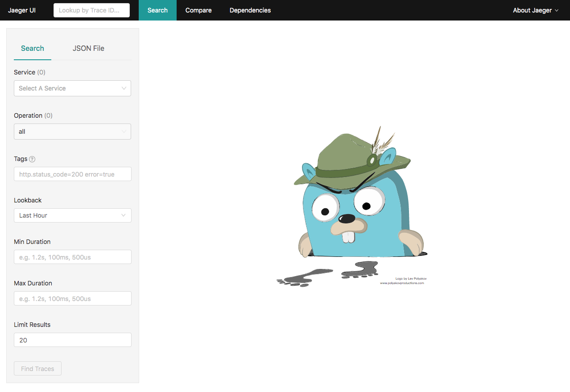This screenshot has width=570, height=392.
Task: Click the Jaeger UI logo text
Action: (22, 10)
